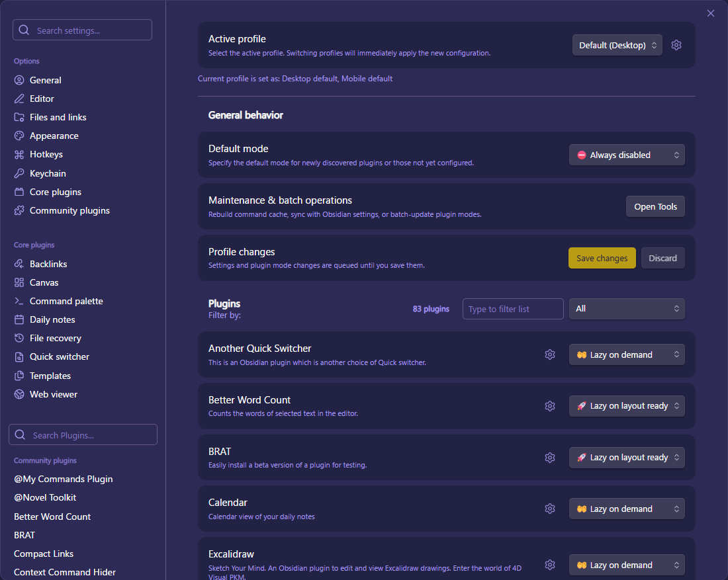Open the Active profile dropdown
This screenshot has width=728, height=580.
[617, 45]
